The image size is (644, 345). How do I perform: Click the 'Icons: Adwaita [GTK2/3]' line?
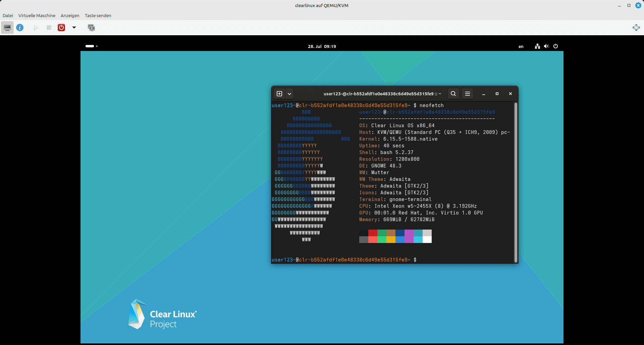[x=394, y=193]
